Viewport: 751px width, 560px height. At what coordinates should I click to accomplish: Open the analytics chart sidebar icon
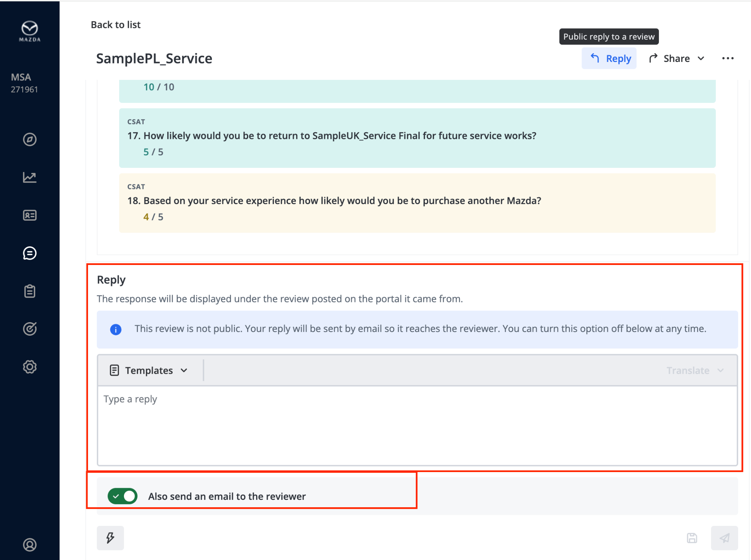click(x=30, y=177)
